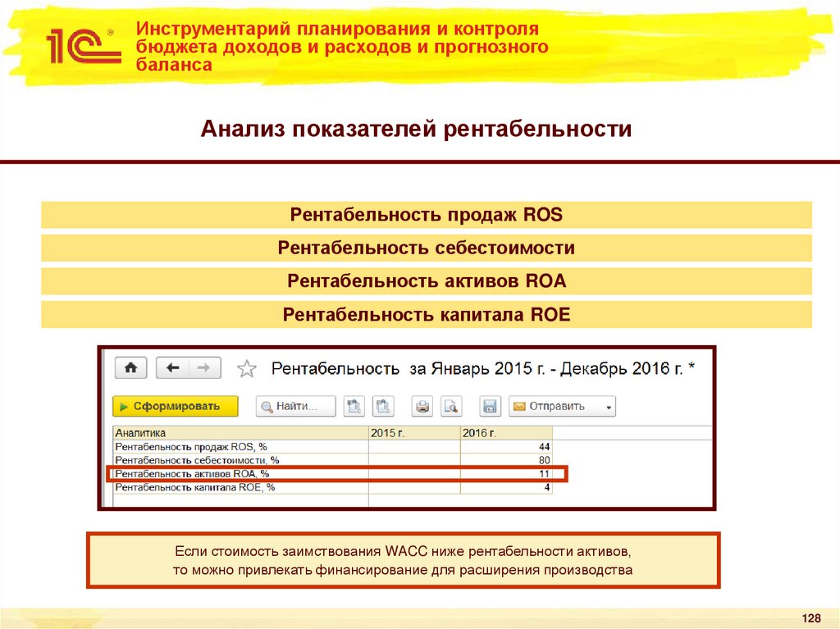Click the forward navigation arrow
Image resolution: width=840 pixels, height=629 pixels.
coord(203,367)
